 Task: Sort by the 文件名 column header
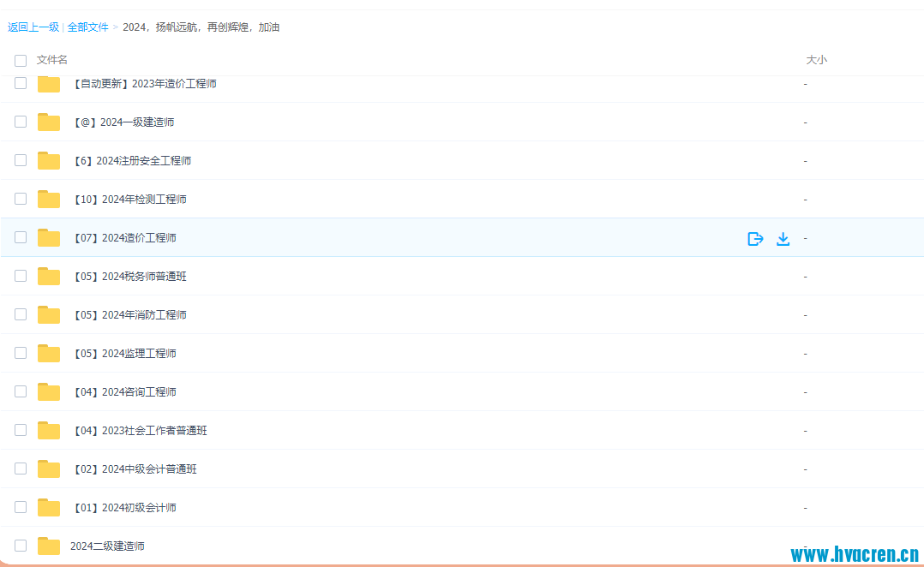[x=52, y=60]
